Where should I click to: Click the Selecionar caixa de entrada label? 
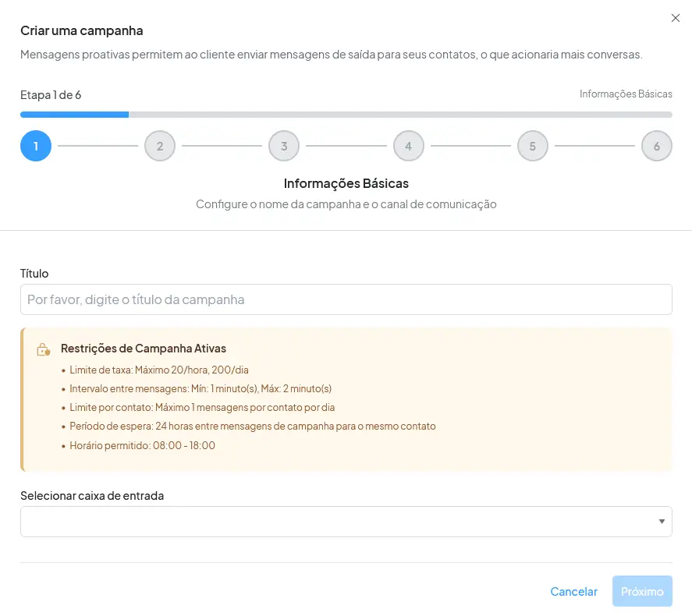pos(92,496)
